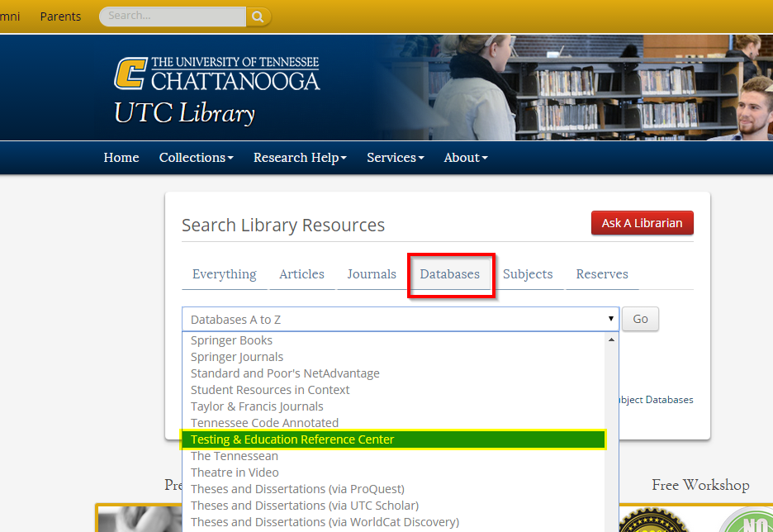Click the Ask A Librarian button
This screenshot has height=532, width=773.
tap(642, 223)
